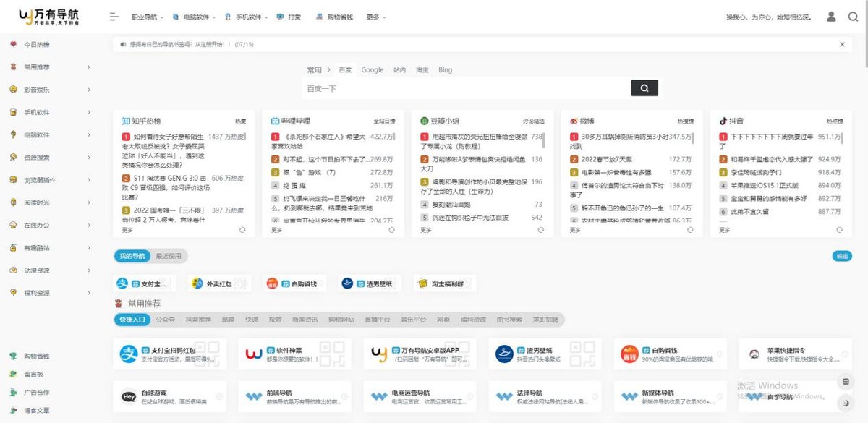Image resolution: width=868 pixels, height=423 pixels.
Task: Open the 外卖红包 shortcut chip
Action: coord(219,284)
